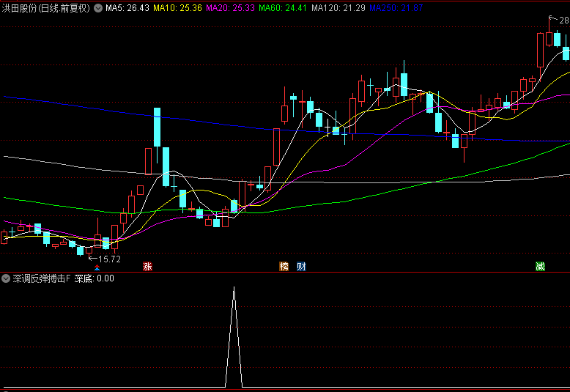Click the green MA60: 24.41 label
Screen dimensions: 570x392
(x=283, y=8)
